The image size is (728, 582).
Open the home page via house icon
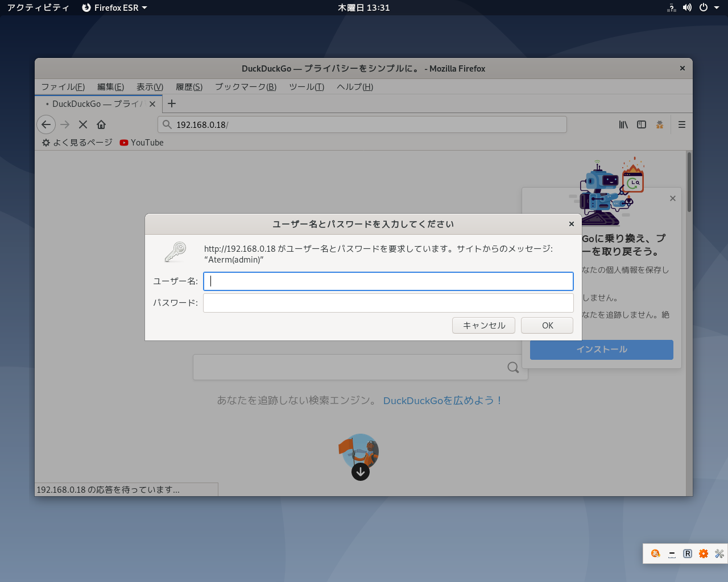pyautogui.click(x=101, y=124)
